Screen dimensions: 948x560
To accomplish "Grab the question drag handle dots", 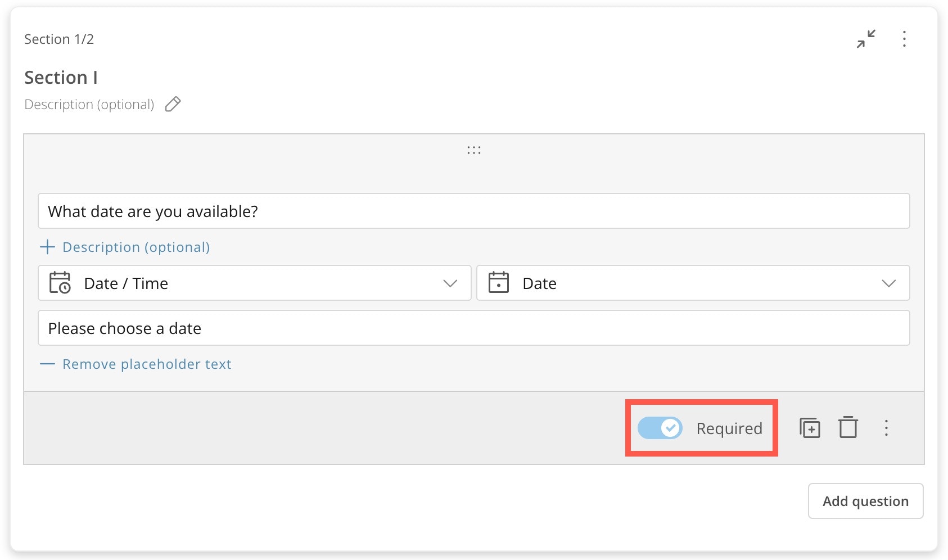I will pyautogui.click(x=474, y=150).
